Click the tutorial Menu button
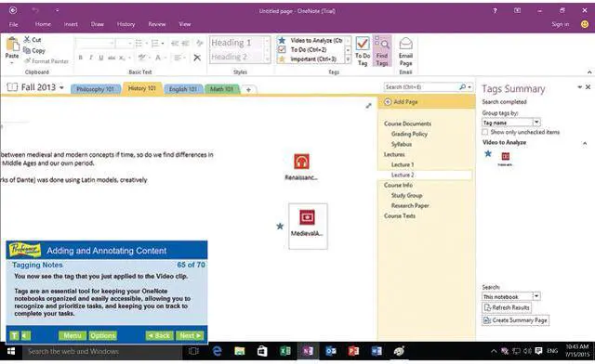 pos(73,335)
